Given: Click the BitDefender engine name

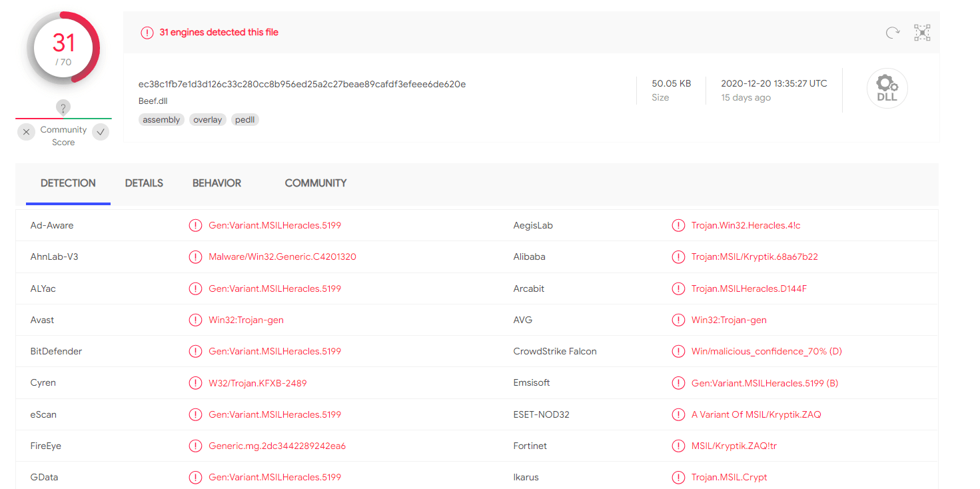Looking at the screenshot, I should pos(56,351).
